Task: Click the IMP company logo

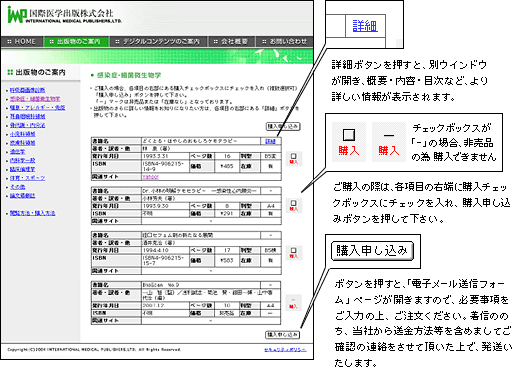Action: 65,15
